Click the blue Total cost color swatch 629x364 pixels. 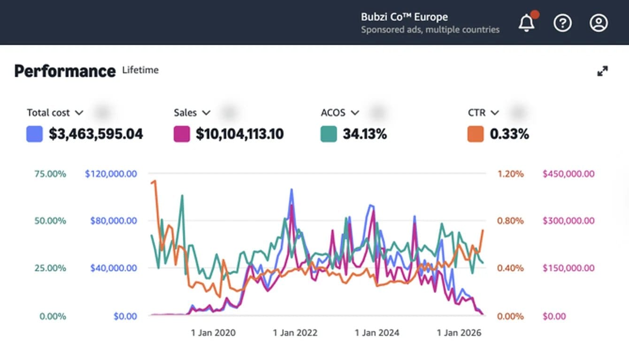pos(35,134)
